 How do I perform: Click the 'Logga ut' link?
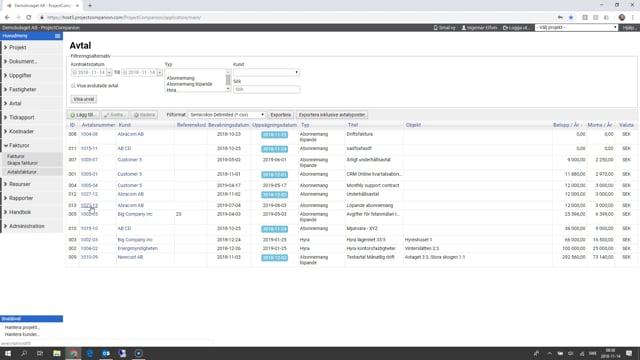(516, 27)
